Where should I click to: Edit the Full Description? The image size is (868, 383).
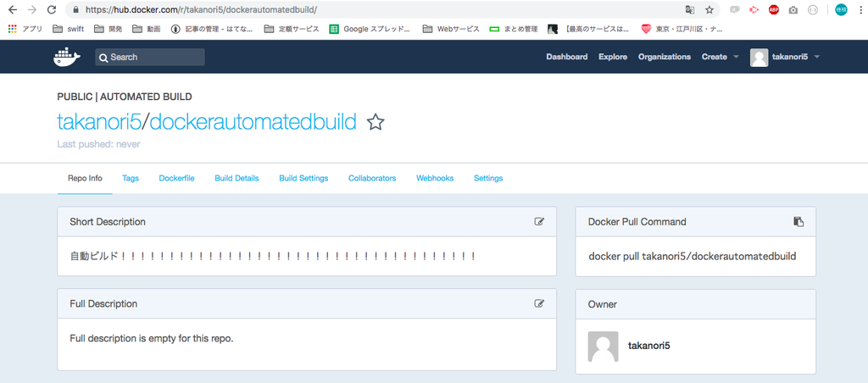pos(539,303)
